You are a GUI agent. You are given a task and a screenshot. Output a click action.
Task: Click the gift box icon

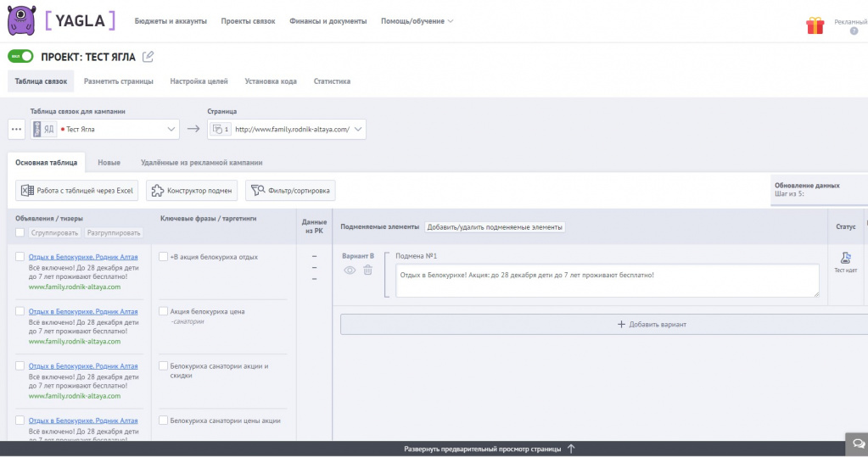coord(815,25)
